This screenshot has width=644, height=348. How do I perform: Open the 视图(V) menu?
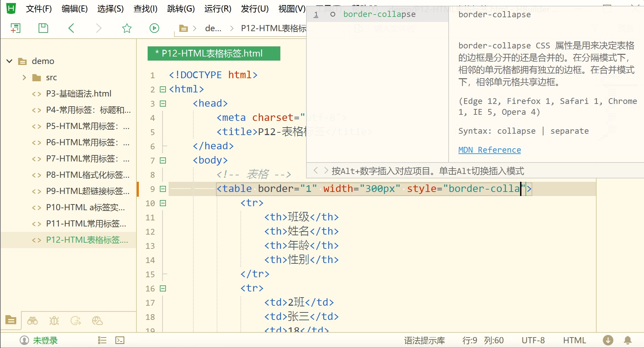pos(292,9)
